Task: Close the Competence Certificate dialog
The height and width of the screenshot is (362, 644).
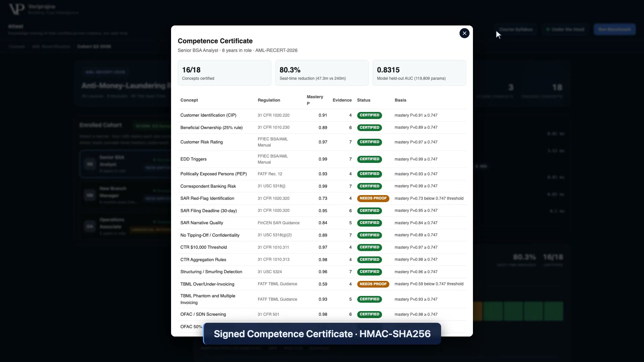Action: [x=464, y=33]
